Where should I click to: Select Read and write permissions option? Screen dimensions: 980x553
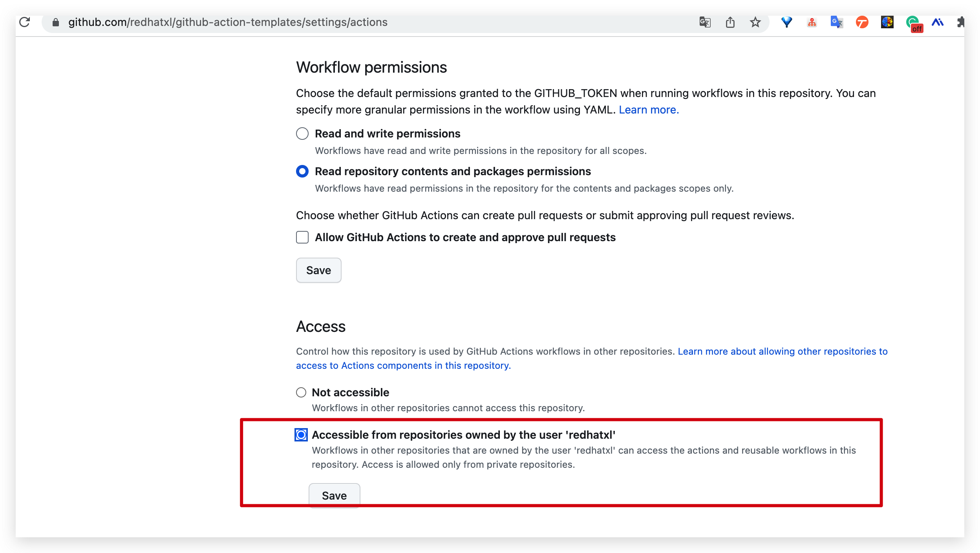pyautogui.click(x=302, y=134)
